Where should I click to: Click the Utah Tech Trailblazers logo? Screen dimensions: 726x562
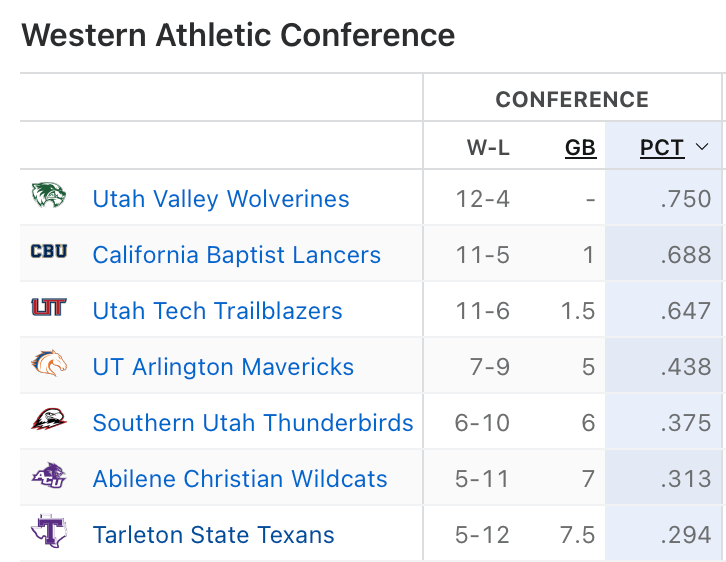48,308
